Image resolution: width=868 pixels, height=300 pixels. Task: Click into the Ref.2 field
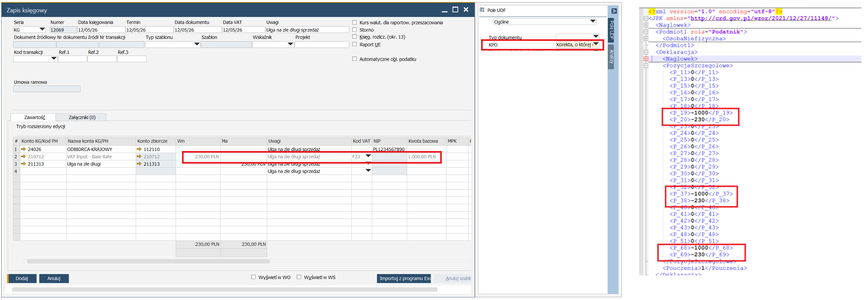pos(102,59)
